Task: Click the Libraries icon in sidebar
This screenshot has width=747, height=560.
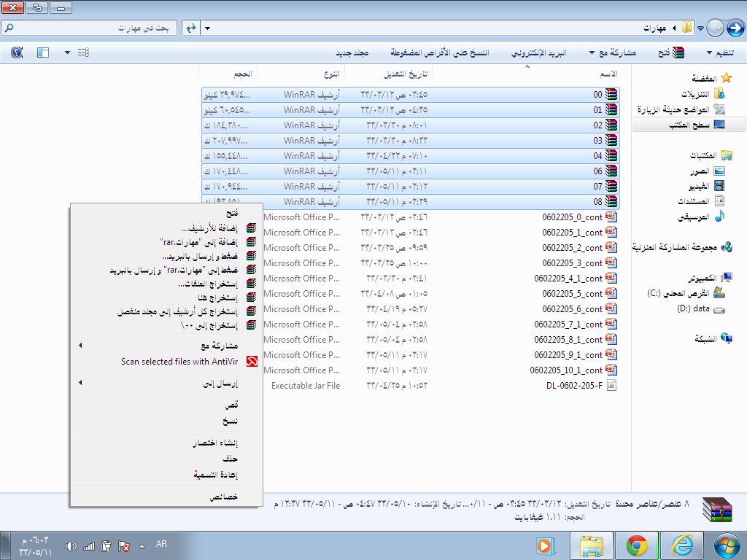Action: pos(726,155)
